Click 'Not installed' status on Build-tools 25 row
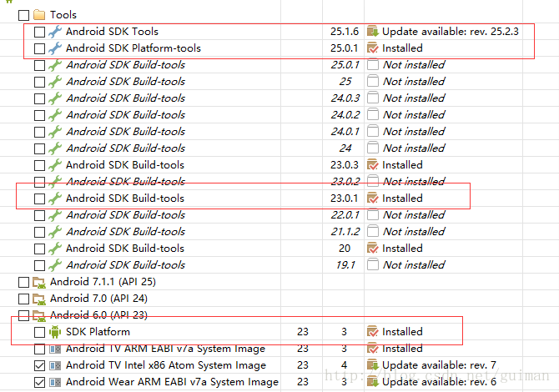Image resolution: width=559 pixels, height=392 pixels. point(414,81)
